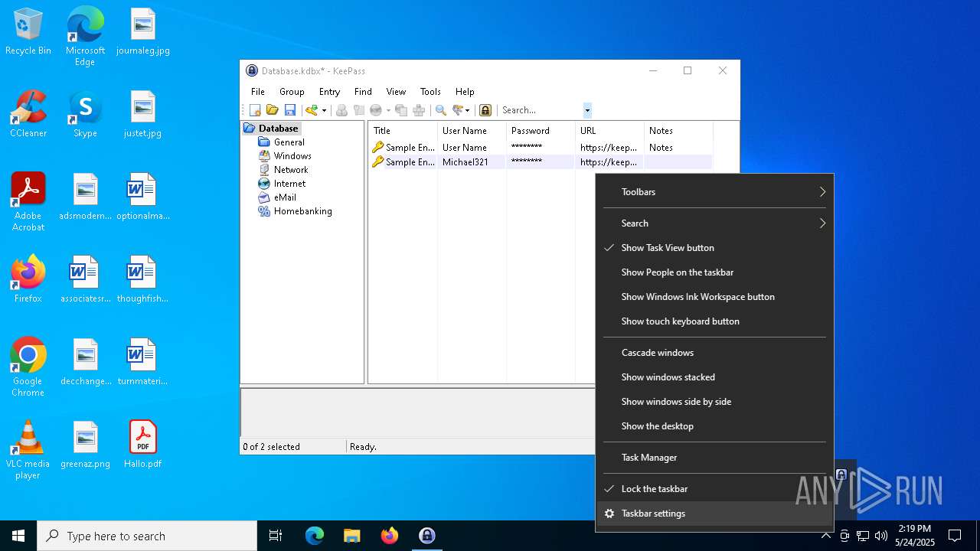The width and height of the screenshot is (980, 551).
Task: Click the KeePass quick Search box
Action: pos(541,110)
